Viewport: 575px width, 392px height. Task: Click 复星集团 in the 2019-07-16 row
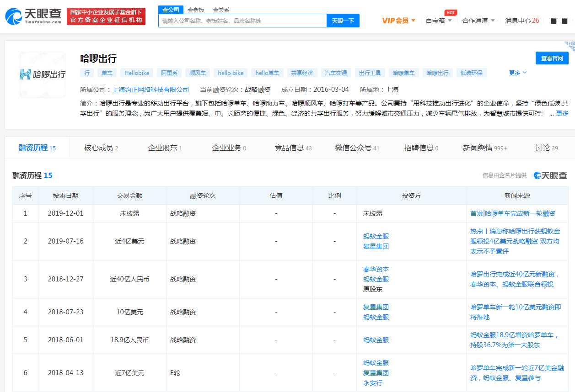coord(376,246)
